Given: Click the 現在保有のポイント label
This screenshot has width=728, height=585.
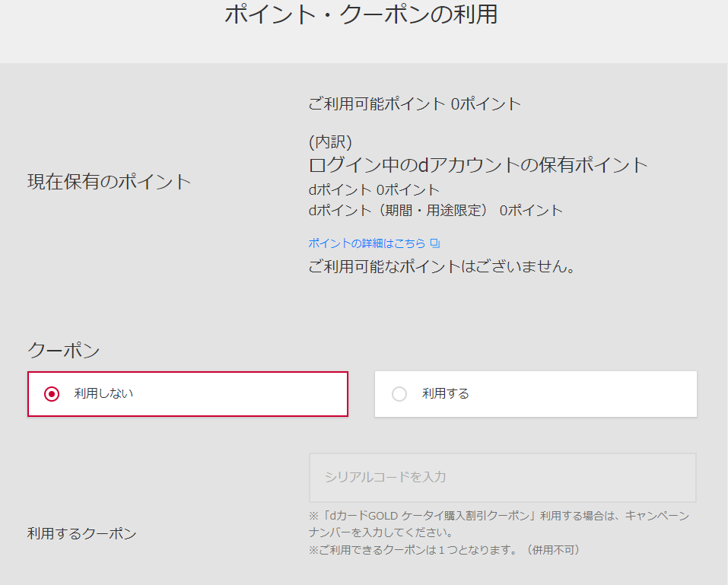Looking at the screenshot, I should point(109,182).
